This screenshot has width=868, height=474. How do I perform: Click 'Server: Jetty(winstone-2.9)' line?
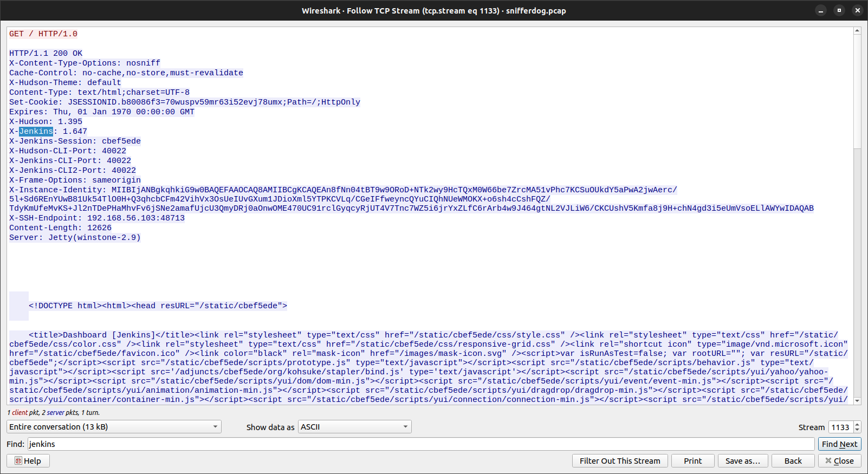75,237
